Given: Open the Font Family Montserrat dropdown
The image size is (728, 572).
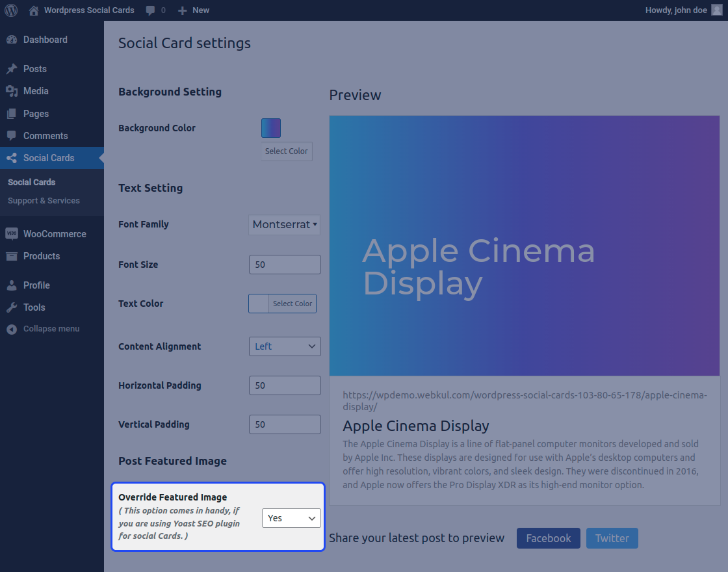Looking at the screenshot, I should (x=285, y=225).
